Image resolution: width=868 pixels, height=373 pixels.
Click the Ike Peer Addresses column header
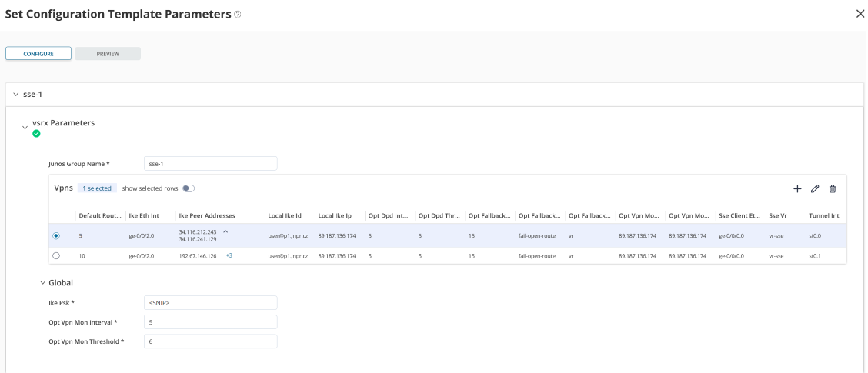207,215
